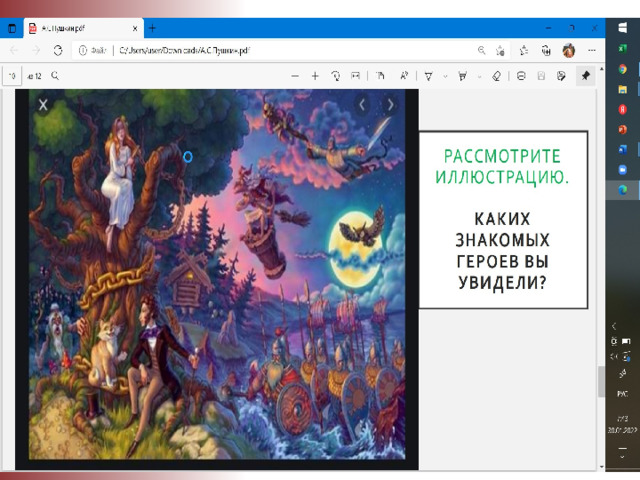Print the PDF document
The width and height of the screenshot is (640, 480).
pyautogui.click(x=521, y=76)
